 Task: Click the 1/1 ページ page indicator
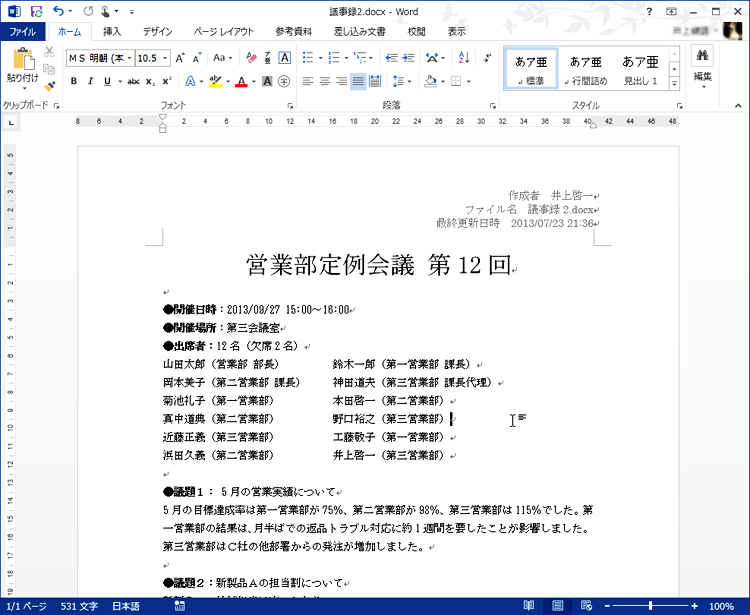pyautogui.click(x=26, y=606)
